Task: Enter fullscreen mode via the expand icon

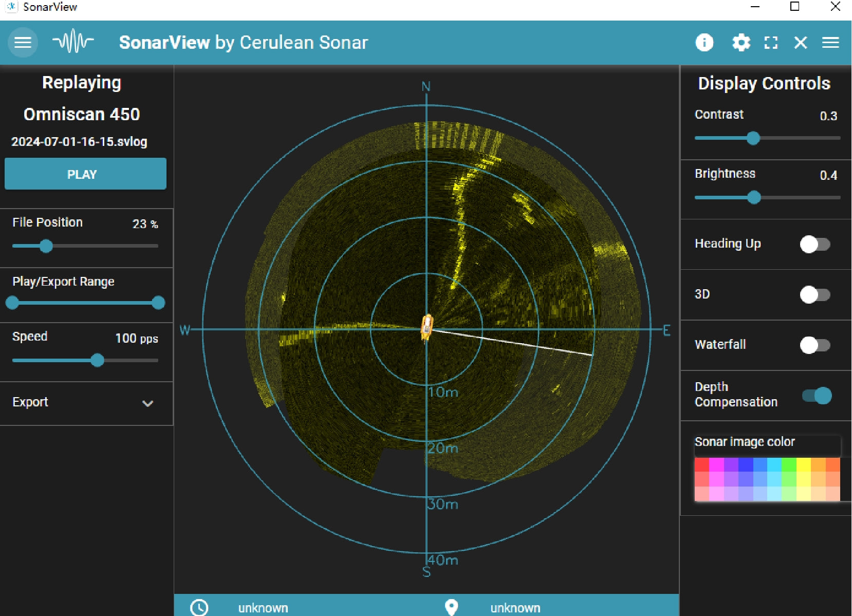Action: (771, 43)
